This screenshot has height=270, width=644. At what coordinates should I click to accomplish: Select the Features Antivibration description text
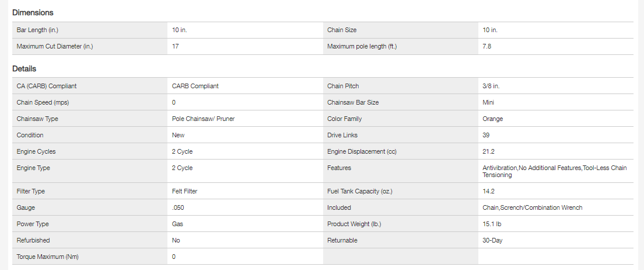tap(554, 171)
